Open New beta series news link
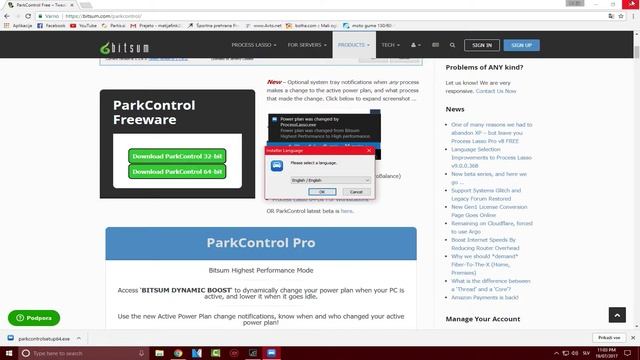Image resolution: width=640 pixels, height=360 pixels. pyautogui.click(x=489, y=178)
